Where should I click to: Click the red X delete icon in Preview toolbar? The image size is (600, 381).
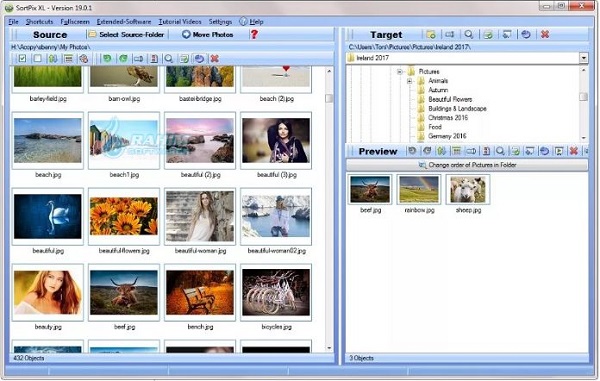(574, 151)
